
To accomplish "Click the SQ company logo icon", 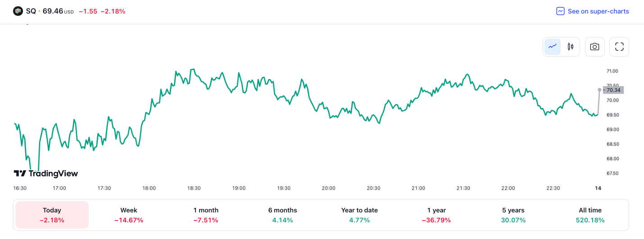I will pyautogui.click(x=18, y=11).
